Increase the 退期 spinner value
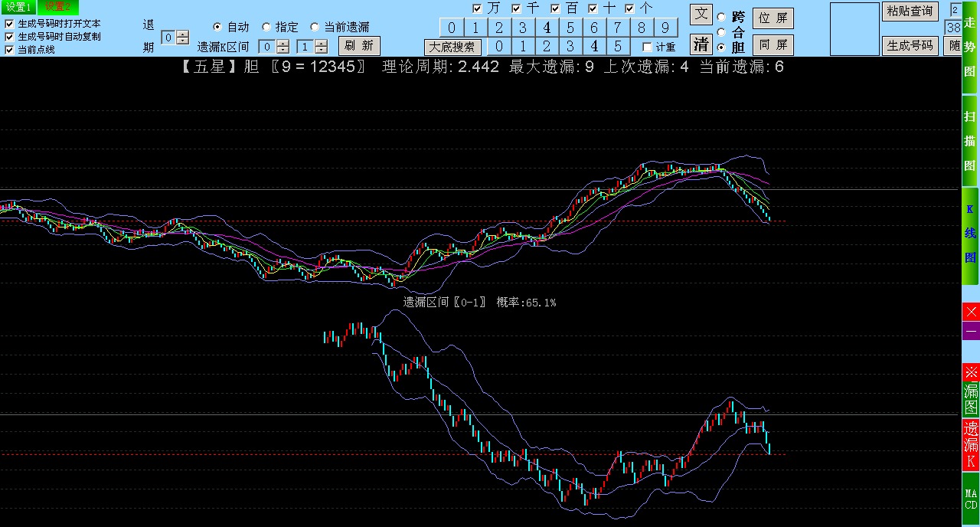Viewport: 980px width, 527px height. [x=182, y=34]
